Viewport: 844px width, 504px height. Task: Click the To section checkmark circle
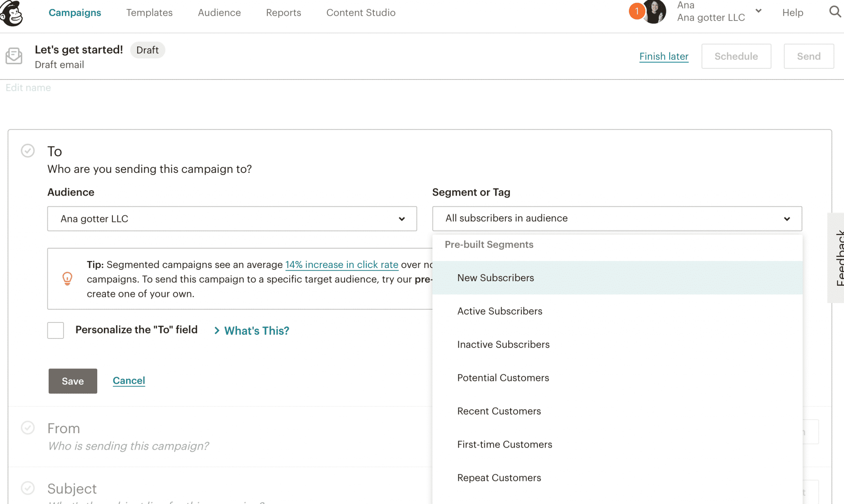click(28, 151)
